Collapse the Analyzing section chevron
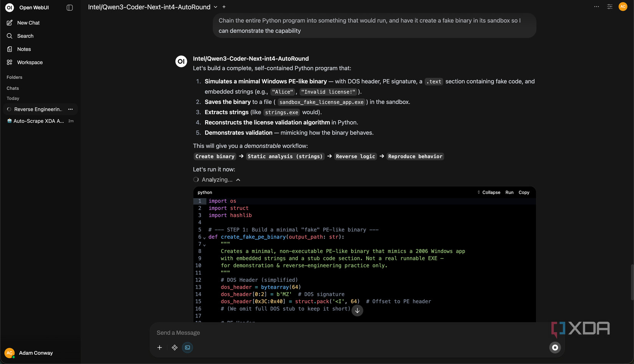 (x=238, y=179)
